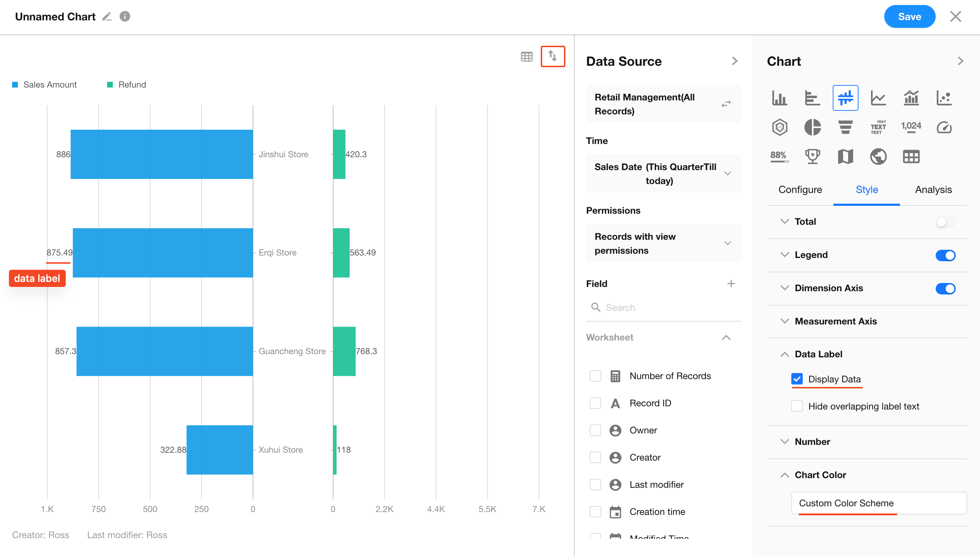
Task: Check Hide overlapping label text
Action: click(x=797, y=406)
